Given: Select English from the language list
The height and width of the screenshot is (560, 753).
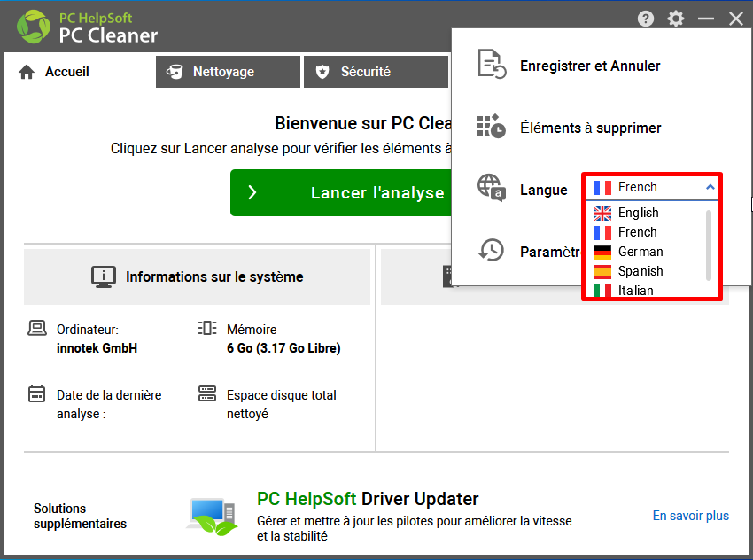Looking at the screenshot, I should click(x=638, y=213).
